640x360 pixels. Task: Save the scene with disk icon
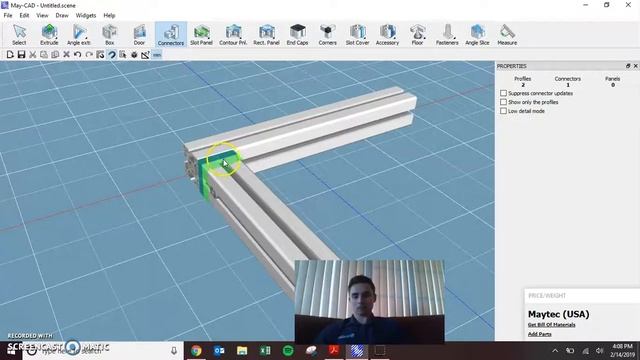pos(21,55)
